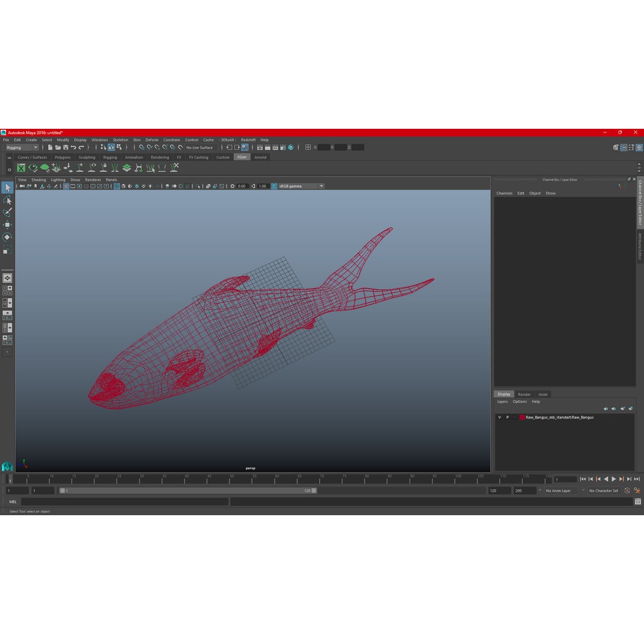The image size is (644, 644).
Task: Move selected layer up icon
Action: (x=606, y=408)
